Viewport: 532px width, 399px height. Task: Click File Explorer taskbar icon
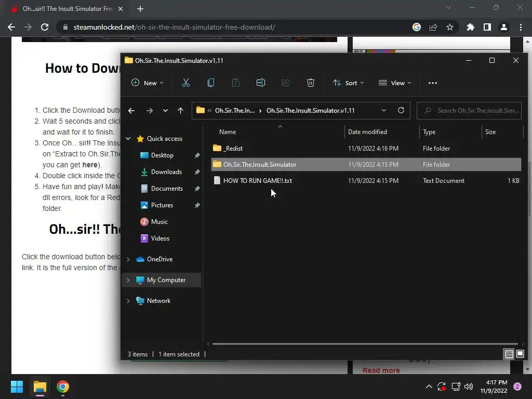coord(39,387)
